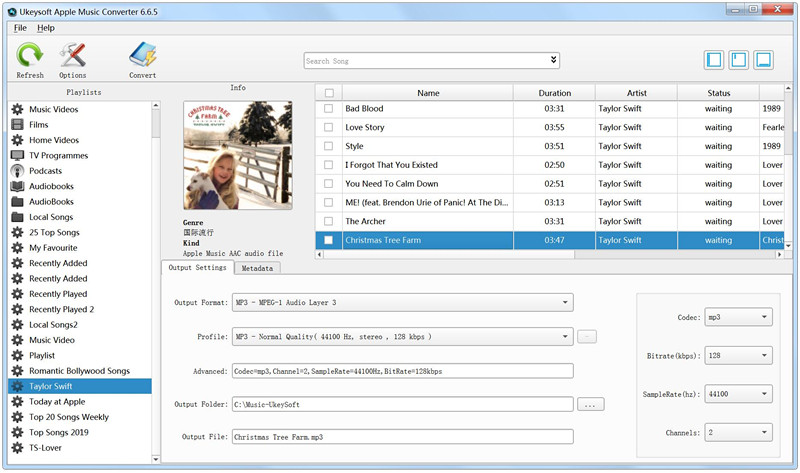Expand the Search Song dropdown arrow

(554, 60)
